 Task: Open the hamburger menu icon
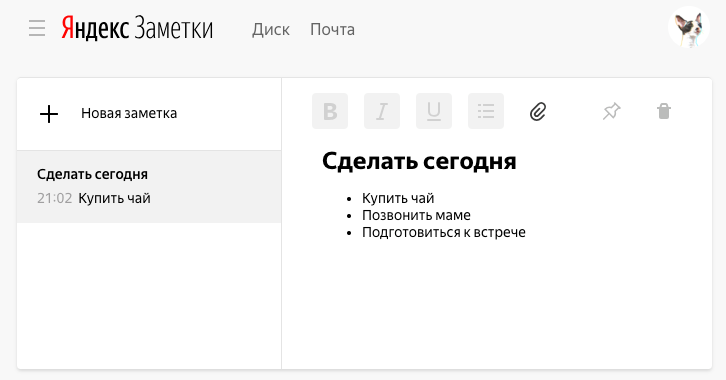[37, 28]
